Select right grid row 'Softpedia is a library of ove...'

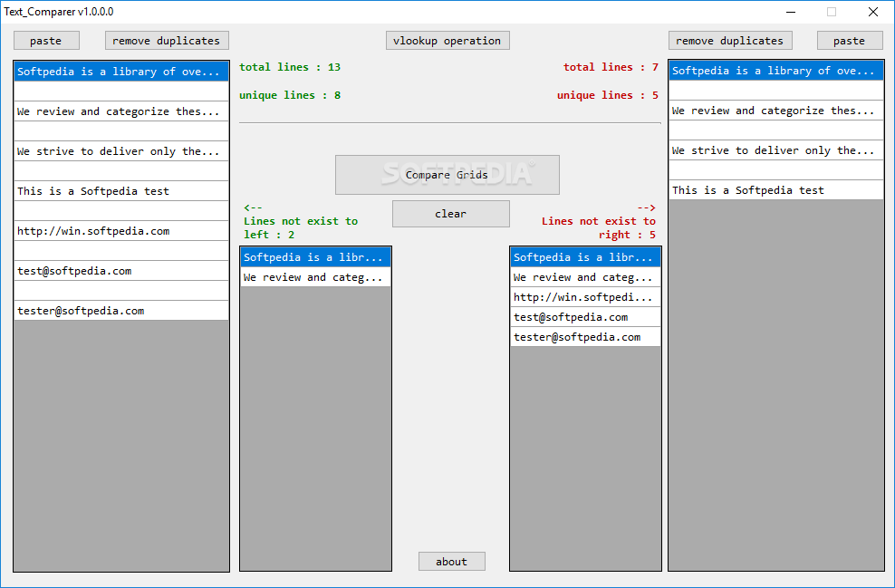(776, 71)
